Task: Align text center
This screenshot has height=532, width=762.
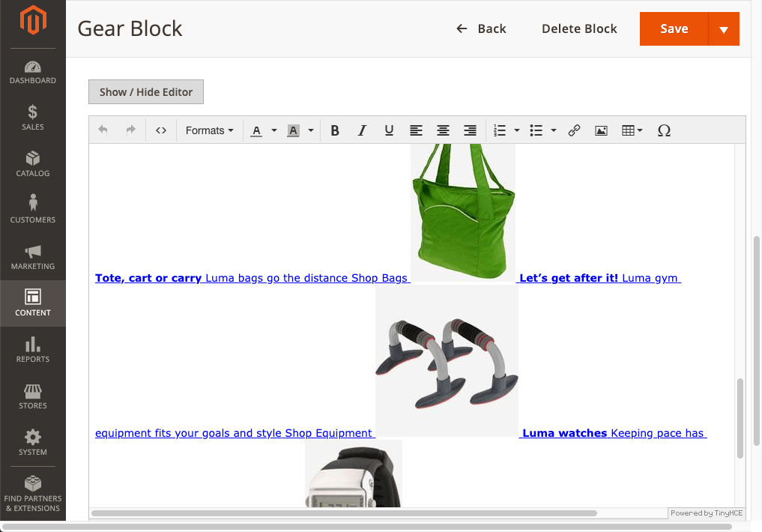Action: pyautogui.click(x=443, y=130)
